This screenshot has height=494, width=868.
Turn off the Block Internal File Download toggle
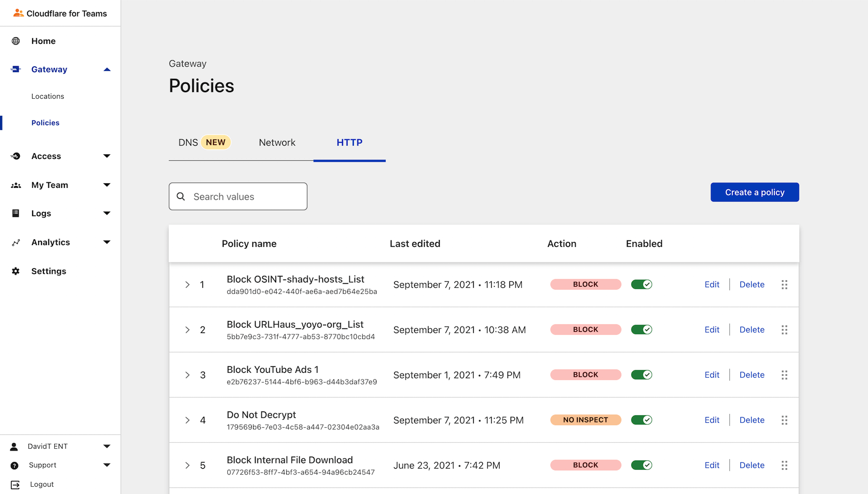[x=641, y=464]
